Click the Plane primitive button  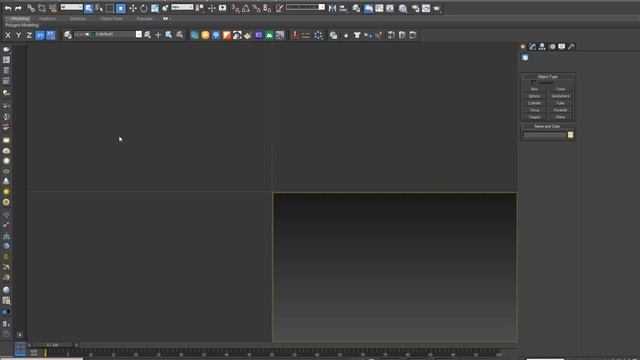click(x=560, y=117)
